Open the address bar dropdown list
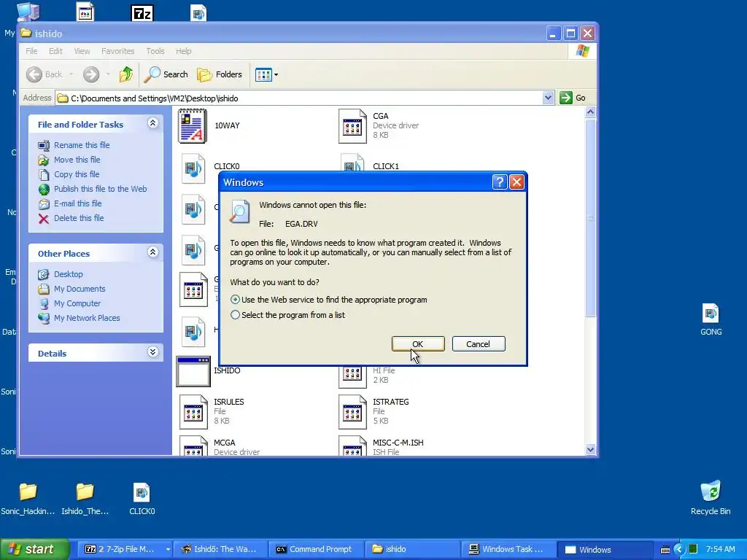This screenshot has width=747, height=560. (548, 98)
